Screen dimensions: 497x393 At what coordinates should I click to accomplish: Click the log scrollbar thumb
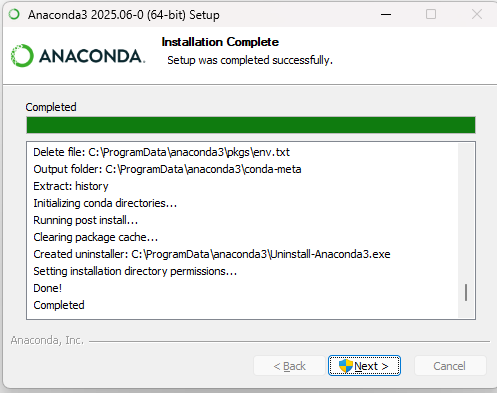pyautogui.click(x=466, y=292)
